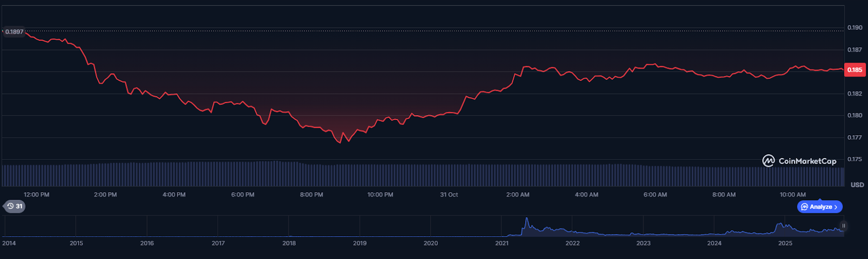This screenshot has width=868, height=259.
Task: Click the 0.1897 opening price label
Action: click(x=14, y=32)
